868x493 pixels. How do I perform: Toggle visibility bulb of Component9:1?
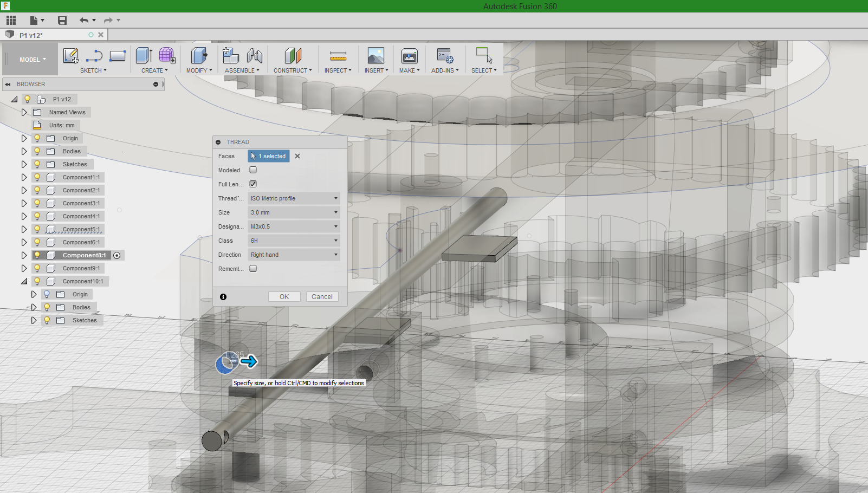(37, 268)
